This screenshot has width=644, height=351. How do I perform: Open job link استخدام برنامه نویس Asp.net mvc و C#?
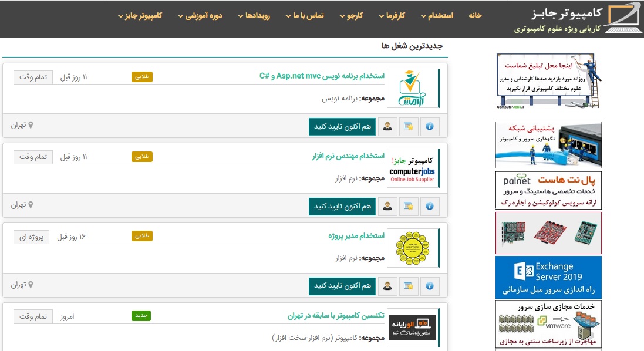(322, 76)
